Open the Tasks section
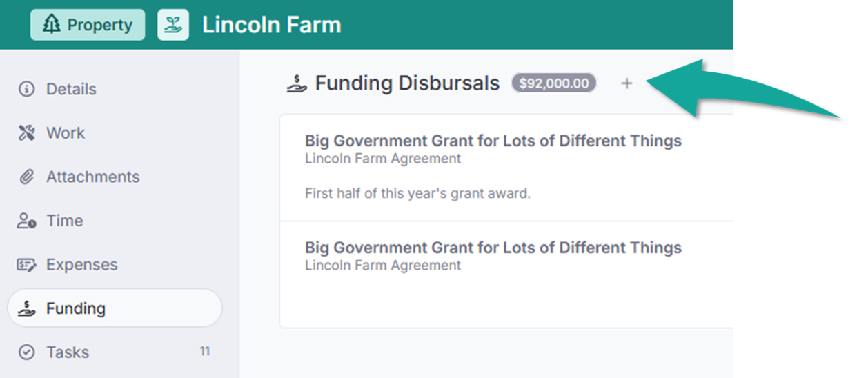This screenshot has height=378, width=868. [x=68, y=352]
